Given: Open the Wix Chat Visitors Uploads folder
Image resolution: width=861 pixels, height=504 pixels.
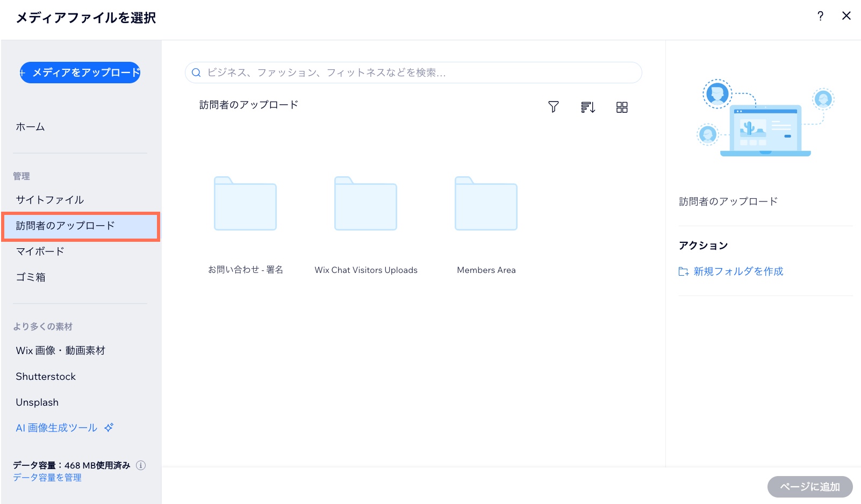Looking at the screenshot, I should point(365,204).
